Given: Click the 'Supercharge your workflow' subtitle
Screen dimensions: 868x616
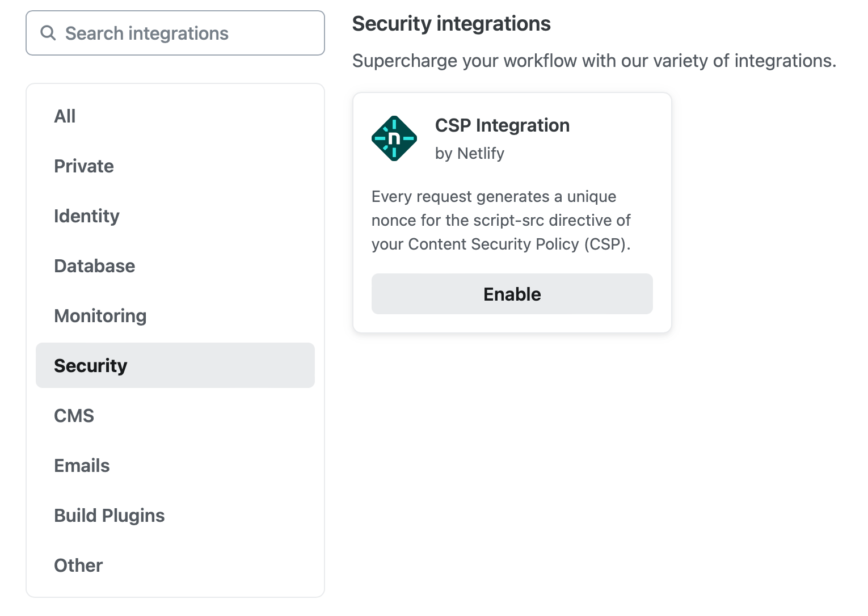Looking at the screenshot, I should (x=594, y=61).
